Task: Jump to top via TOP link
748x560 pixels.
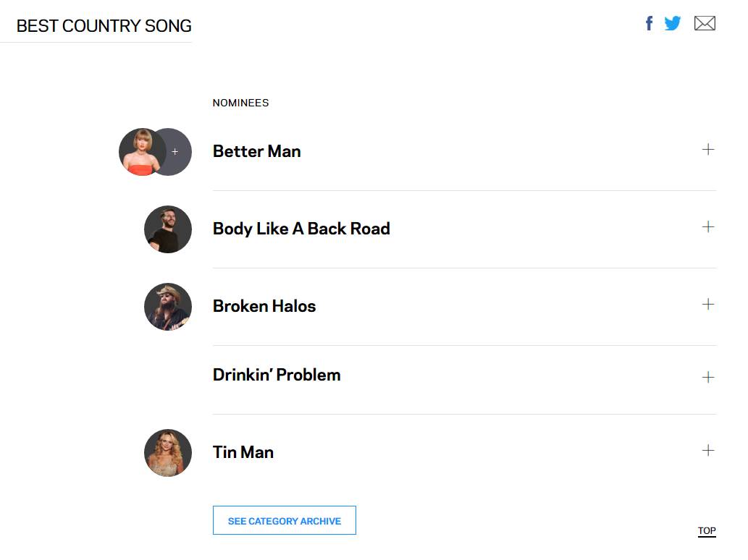Action: 707,531
